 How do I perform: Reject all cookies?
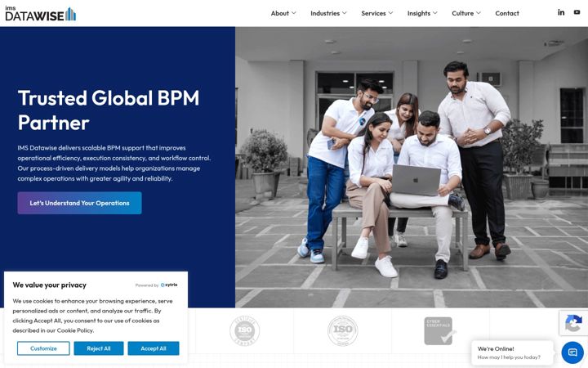click(99, 348)
